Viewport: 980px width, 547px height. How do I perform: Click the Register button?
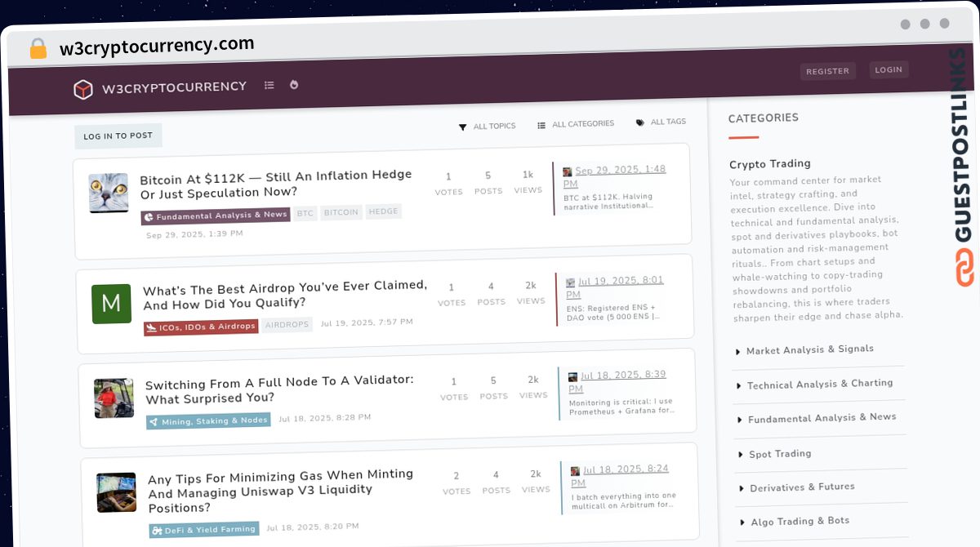point(827,71)
